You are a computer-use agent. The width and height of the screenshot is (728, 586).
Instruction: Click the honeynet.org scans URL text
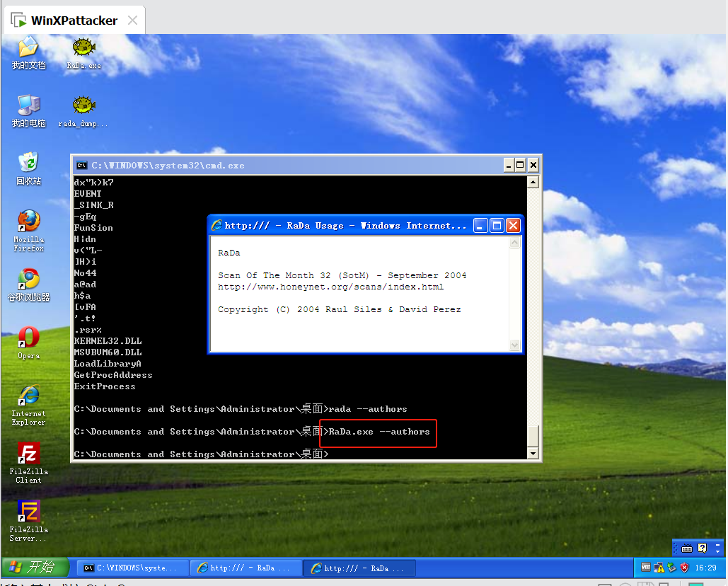pos(330,287)
